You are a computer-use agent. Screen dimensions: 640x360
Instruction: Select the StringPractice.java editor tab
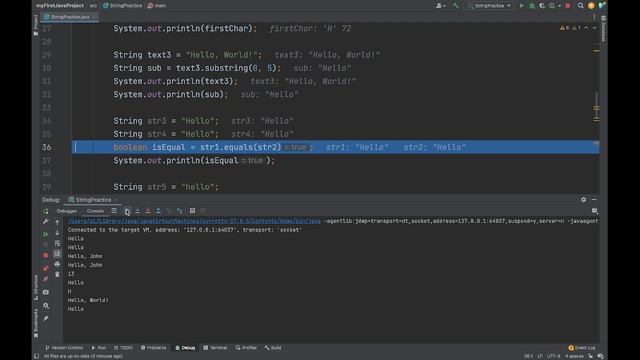click(70, 17)
